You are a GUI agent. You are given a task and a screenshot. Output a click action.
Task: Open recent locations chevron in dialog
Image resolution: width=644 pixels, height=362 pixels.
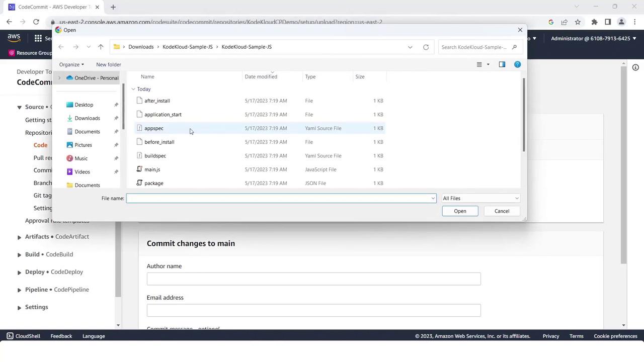(x=89, y=47)
